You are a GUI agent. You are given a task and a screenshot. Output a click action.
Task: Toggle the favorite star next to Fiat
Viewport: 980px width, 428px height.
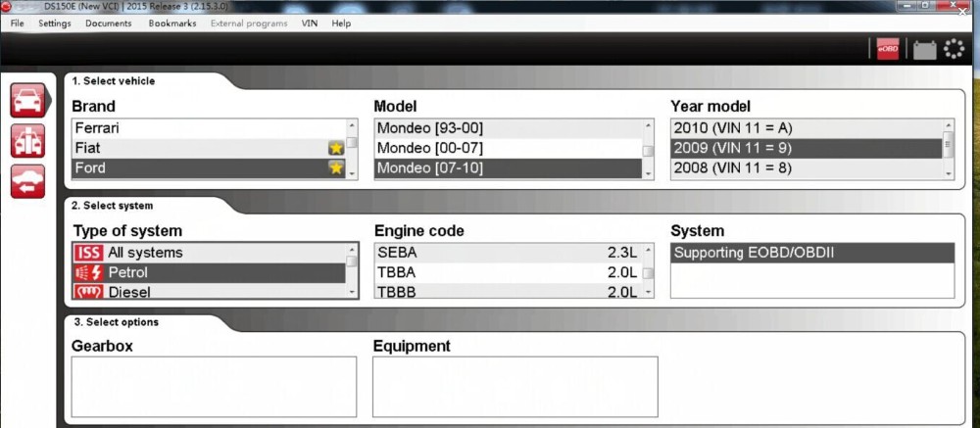[335, 148]
